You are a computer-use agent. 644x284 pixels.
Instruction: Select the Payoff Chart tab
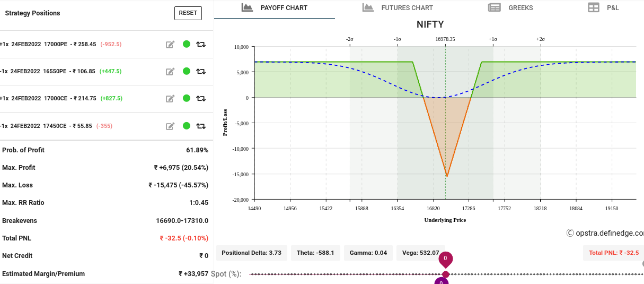(275, 8)
